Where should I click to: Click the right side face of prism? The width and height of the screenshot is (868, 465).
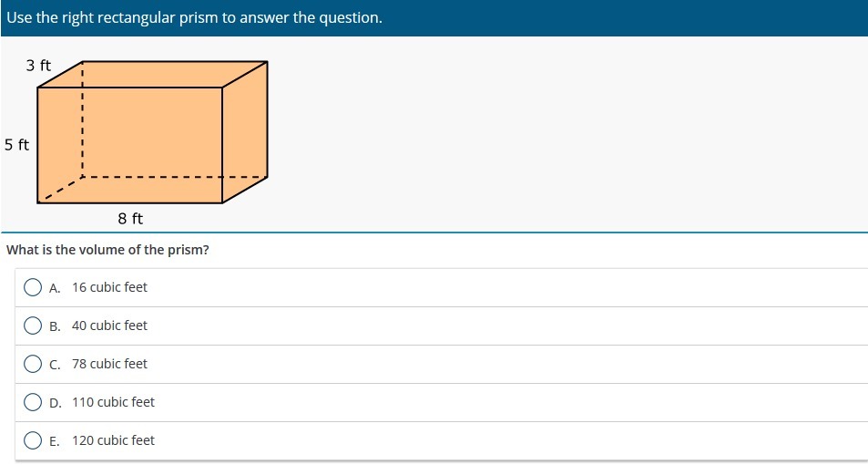coord(245,132)
